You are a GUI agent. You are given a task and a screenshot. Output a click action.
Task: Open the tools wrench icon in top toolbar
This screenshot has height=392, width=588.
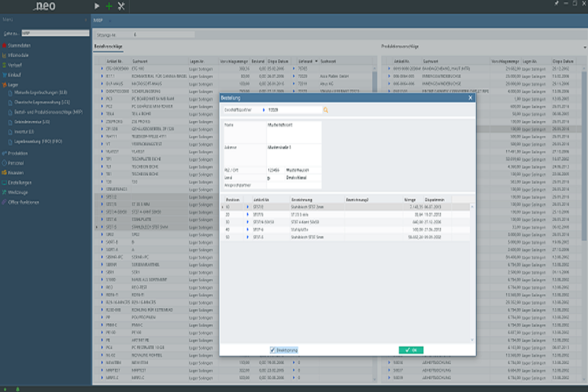tap(122, 6)
